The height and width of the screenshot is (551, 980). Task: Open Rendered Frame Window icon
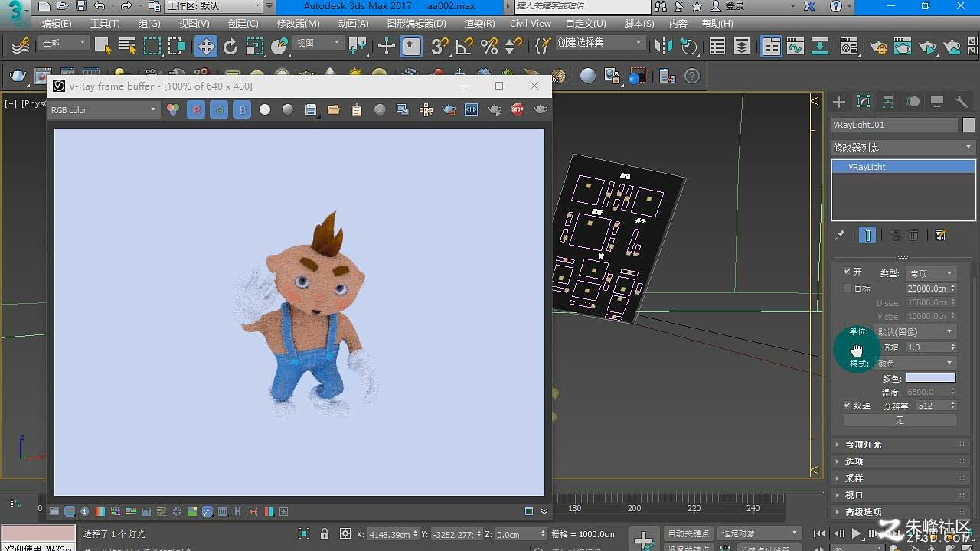coord(903,47)
